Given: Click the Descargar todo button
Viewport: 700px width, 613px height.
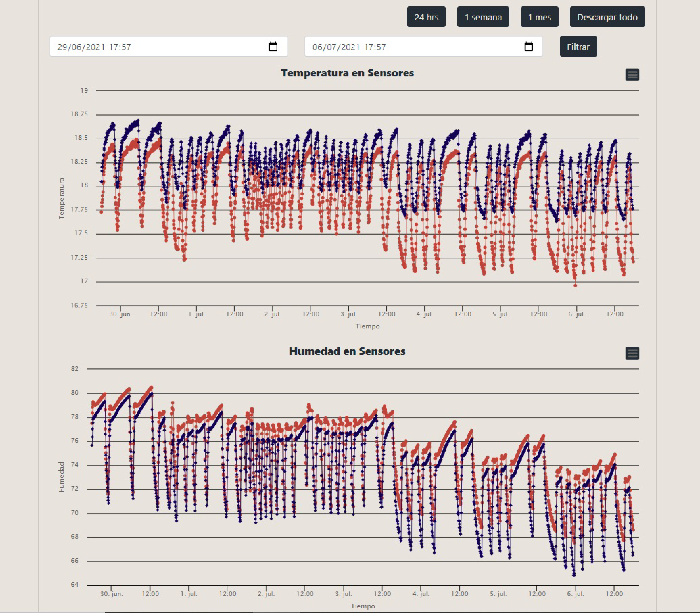Looking at the screenshot, I should [607, 17].
